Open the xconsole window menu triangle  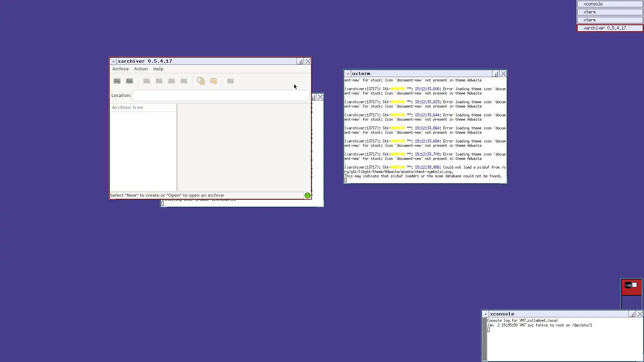485,314
